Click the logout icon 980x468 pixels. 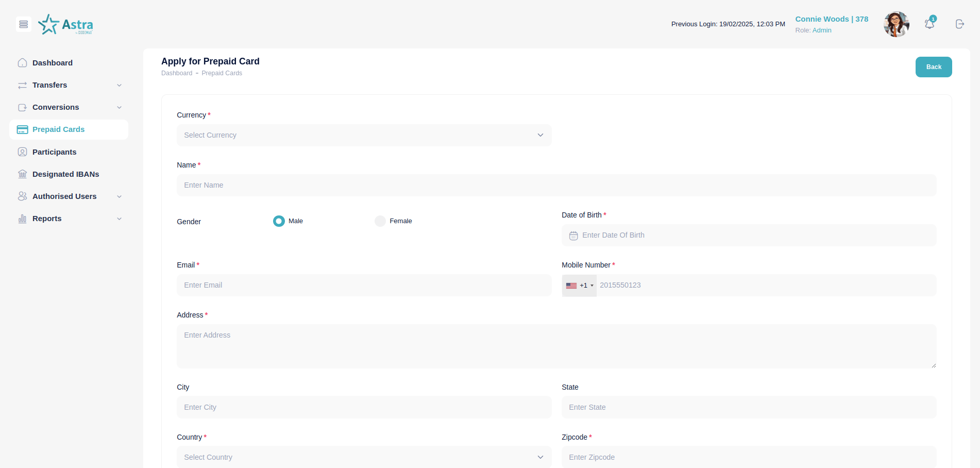(959, 24)
